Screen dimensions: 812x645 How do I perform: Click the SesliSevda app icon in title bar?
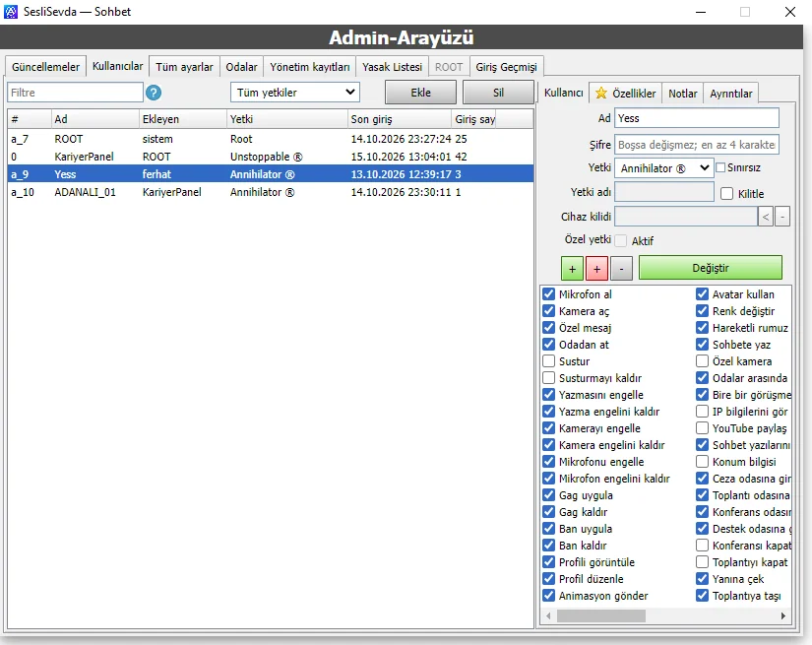(x=11, y=12)
